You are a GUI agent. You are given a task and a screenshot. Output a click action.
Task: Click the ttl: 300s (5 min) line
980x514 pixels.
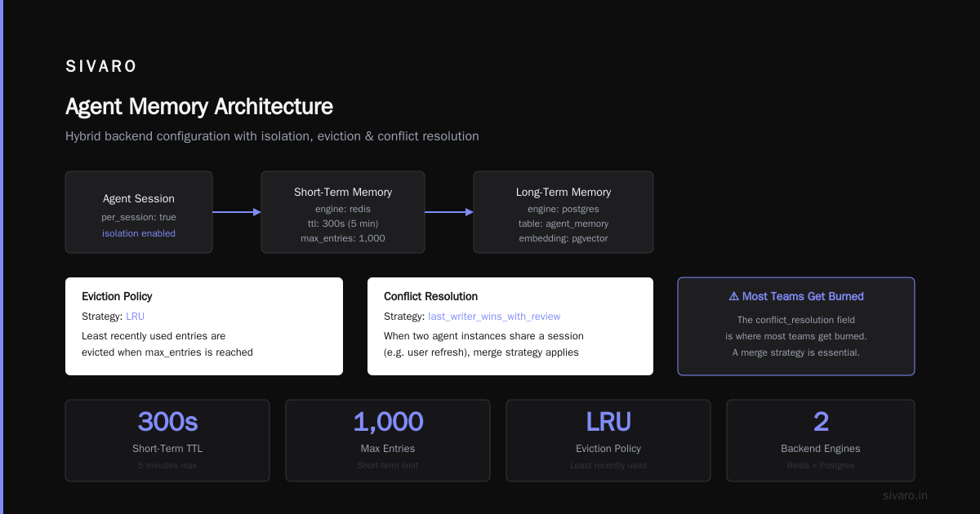[343, 224]
